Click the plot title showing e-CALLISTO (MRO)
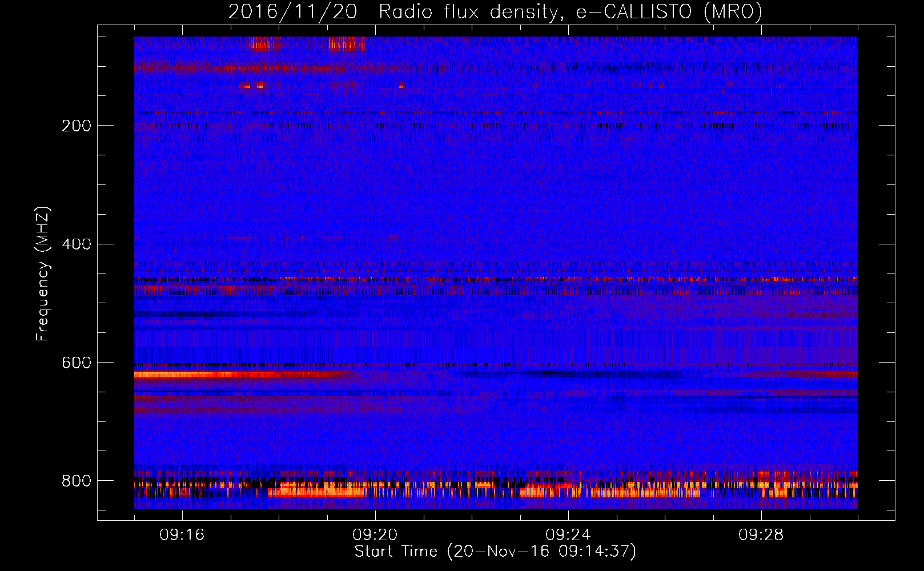 click(x=495, y=11)
